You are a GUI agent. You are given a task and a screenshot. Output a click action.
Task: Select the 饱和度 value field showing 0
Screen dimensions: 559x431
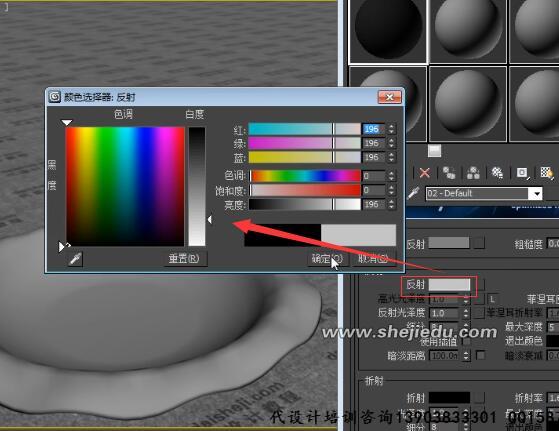[373, 190]
